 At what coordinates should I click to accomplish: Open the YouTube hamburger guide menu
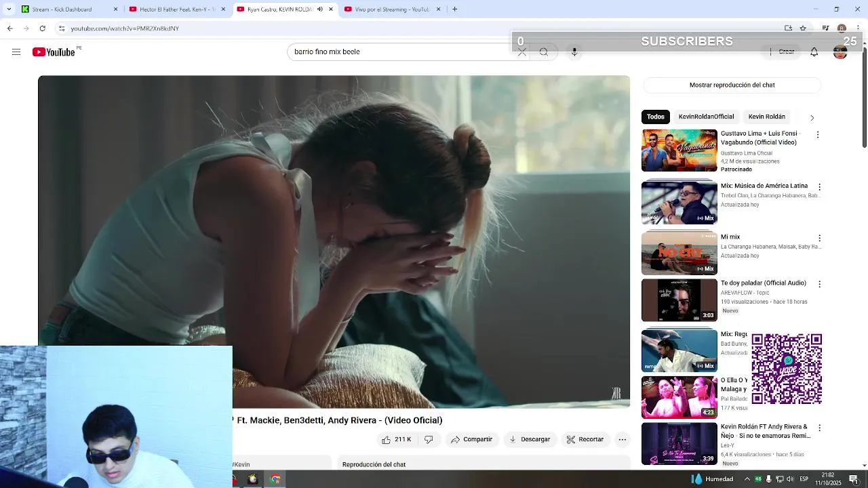tap(16, 52)
